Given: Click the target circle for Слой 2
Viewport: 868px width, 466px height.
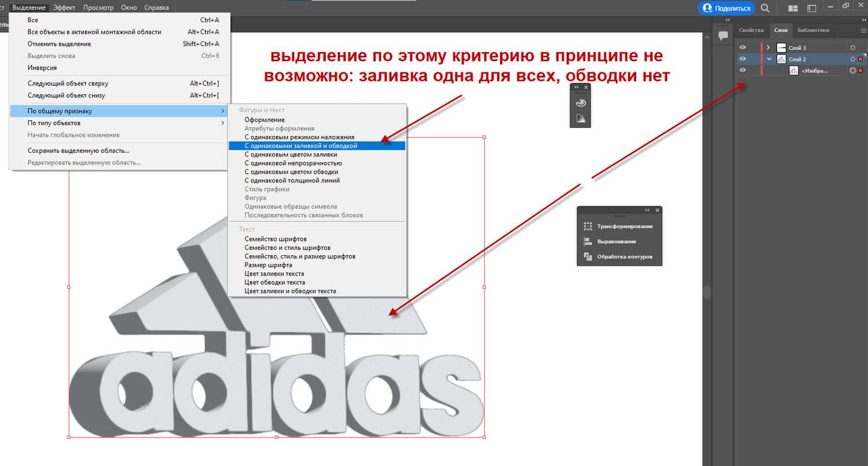Looking at the screenshot, I should [852, 59].
